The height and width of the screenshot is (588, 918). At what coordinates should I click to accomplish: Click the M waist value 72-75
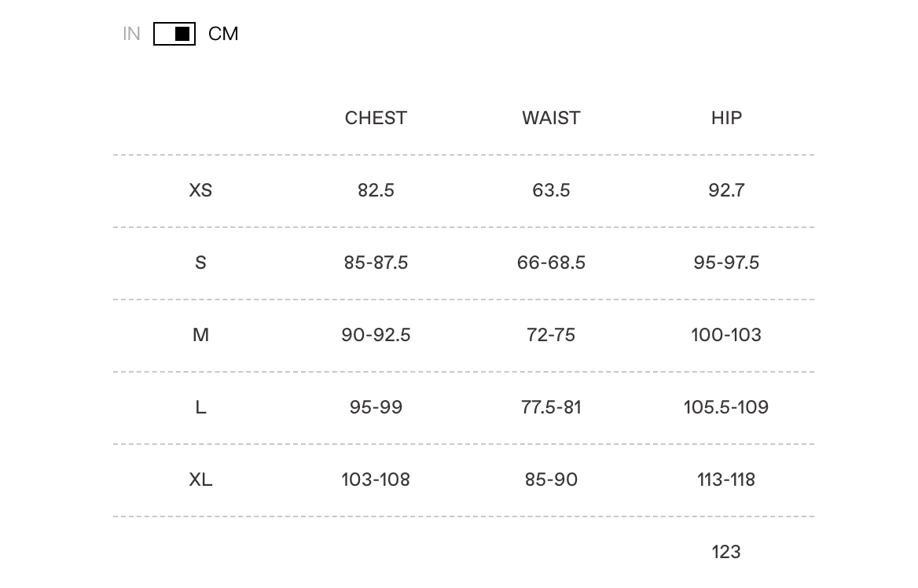(551, 335)
